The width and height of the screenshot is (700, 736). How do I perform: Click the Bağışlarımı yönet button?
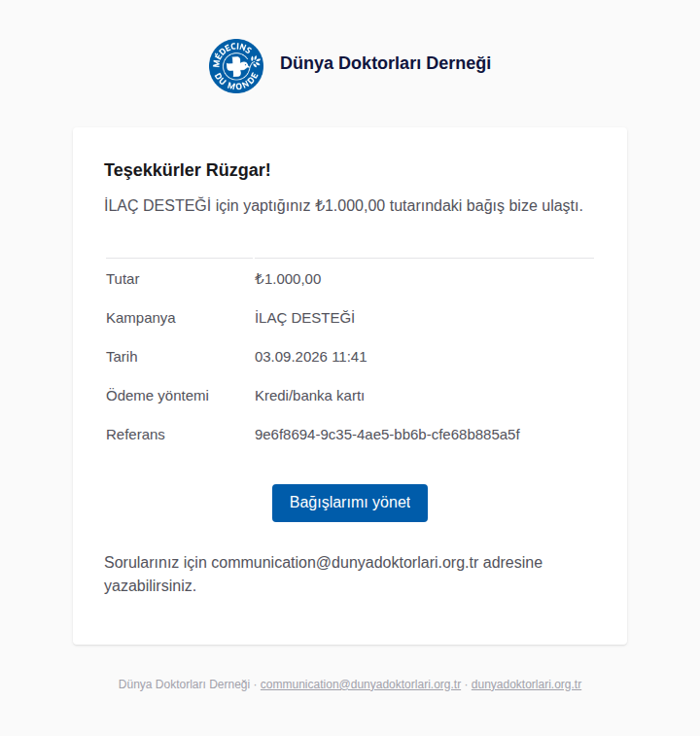click(350, 503)
